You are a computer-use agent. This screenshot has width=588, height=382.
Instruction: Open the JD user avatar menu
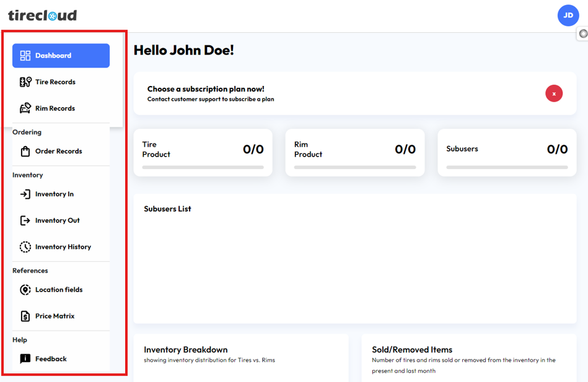pos(568,15)
